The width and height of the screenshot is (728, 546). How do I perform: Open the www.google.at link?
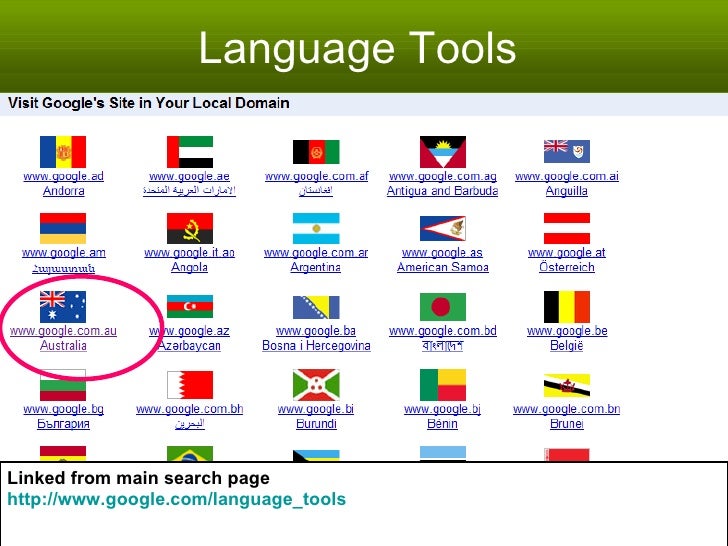click(x=567, y=253)
